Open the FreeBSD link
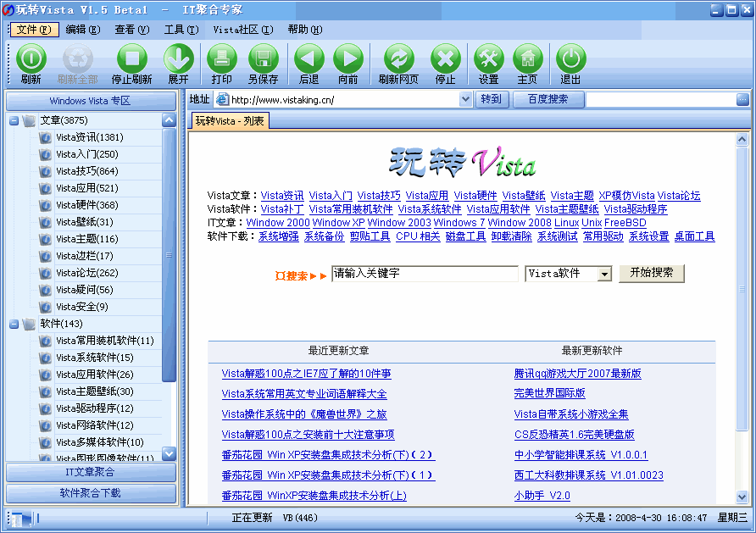 pos(625,223)
